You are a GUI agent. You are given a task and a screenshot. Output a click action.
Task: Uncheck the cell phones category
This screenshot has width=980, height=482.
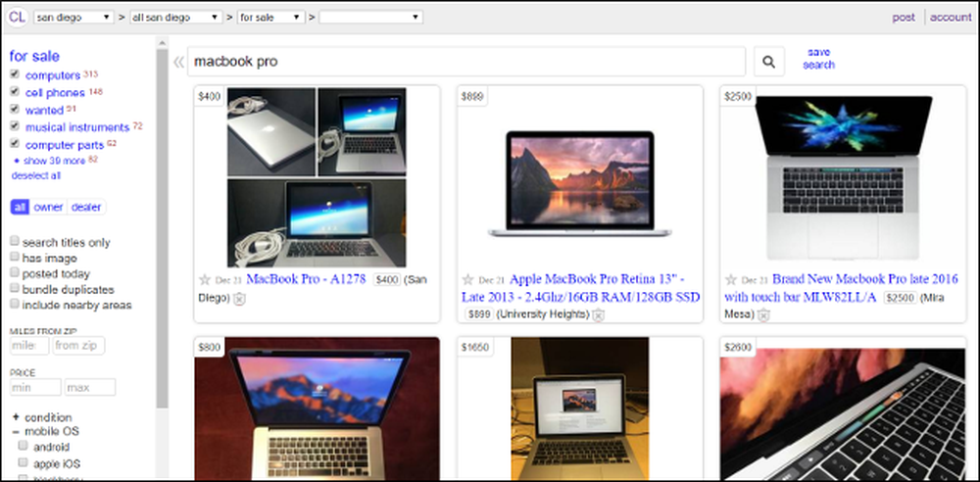click(x=15, y=91)
